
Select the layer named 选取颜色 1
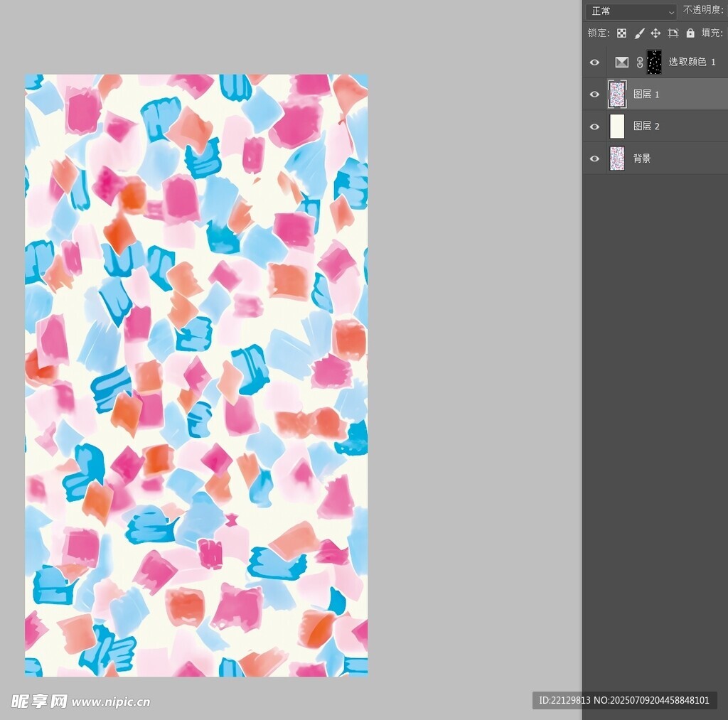(692, 63)
